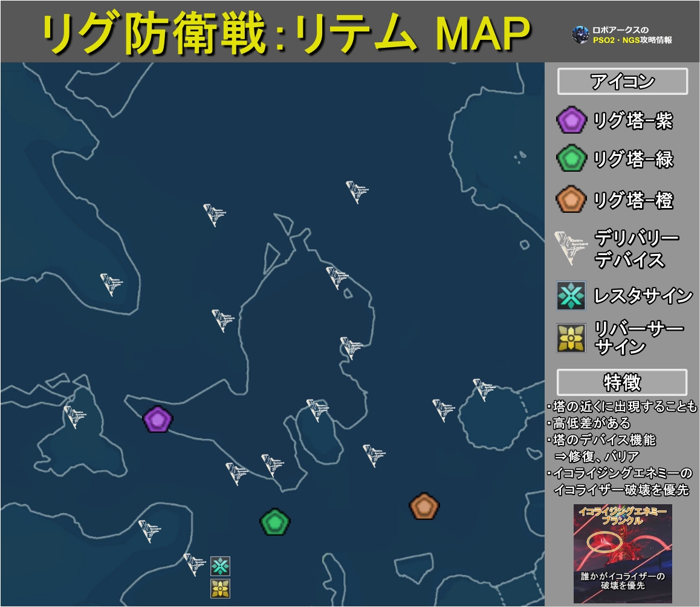
Task: Click the リグ防衛戦:リテム MAP title
Action: click(286, 33)
